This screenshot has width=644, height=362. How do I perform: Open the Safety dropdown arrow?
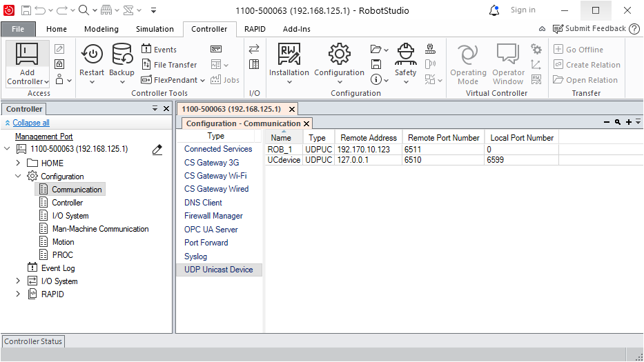(x=406, y=82)
